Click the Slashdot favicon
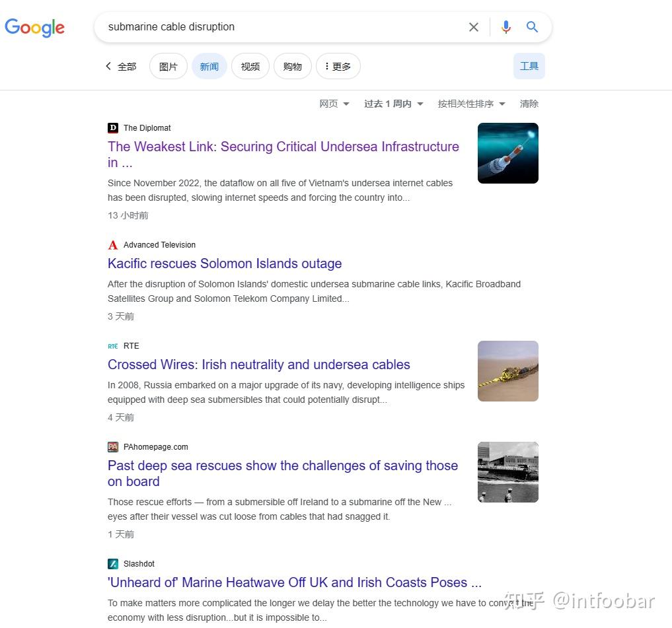Viewport: 672px width, 628px height. [x=113, y=564]
